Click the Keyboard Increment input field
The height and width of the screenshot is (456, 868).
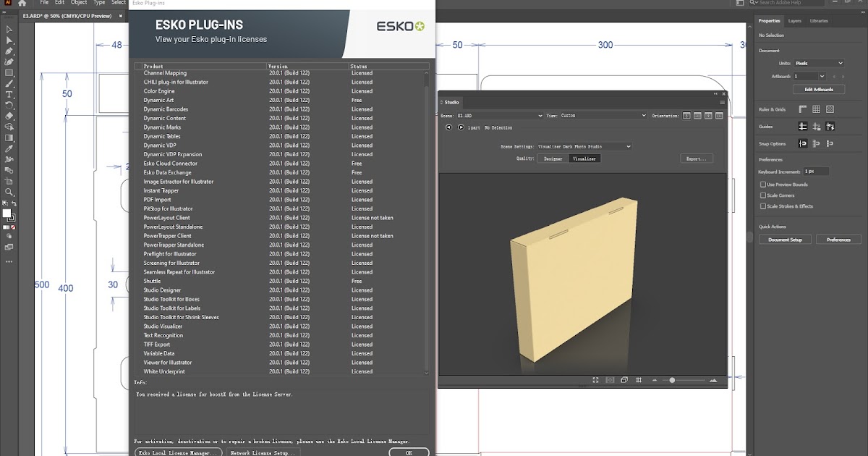point(816,171)
